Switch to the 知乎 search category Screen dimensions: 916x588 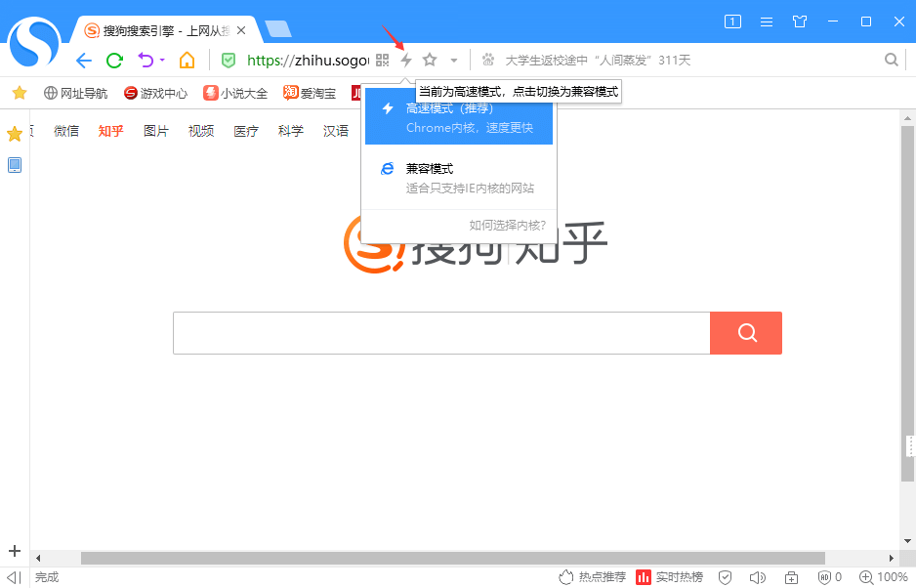pyautogui.click(x=110, y=130)
